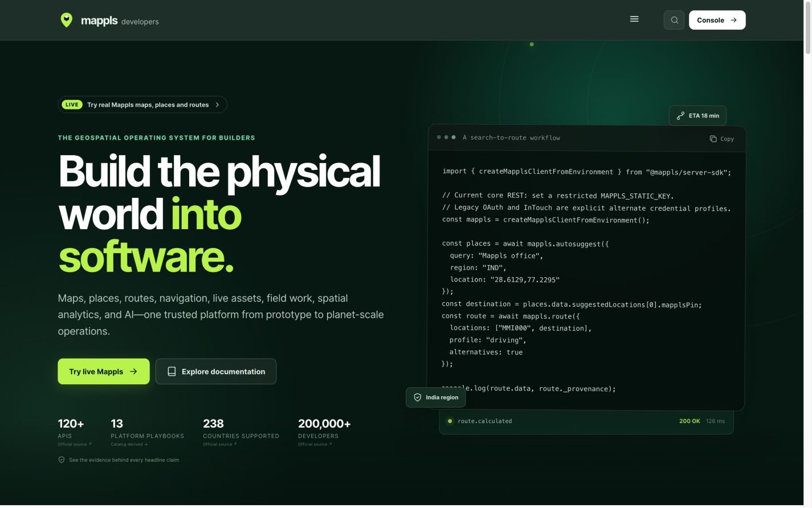
Task: Click the Mappls pin logo icon
Action: coord(67,20)
